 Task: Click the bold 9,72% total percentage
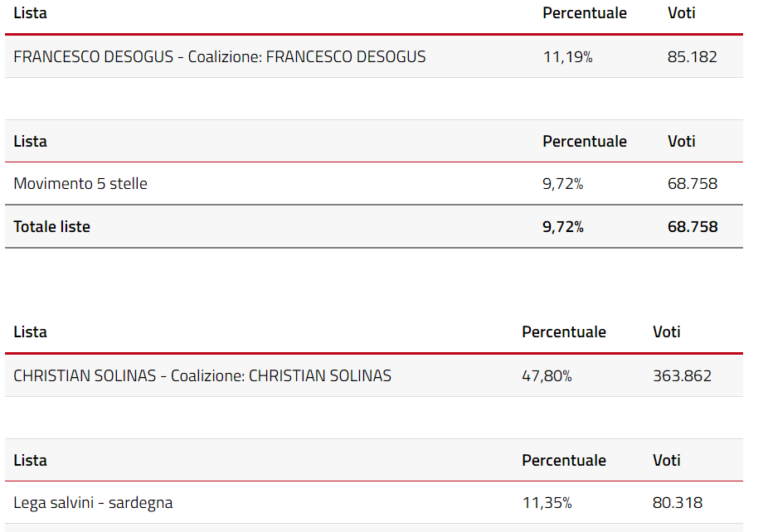coord(563,227)
